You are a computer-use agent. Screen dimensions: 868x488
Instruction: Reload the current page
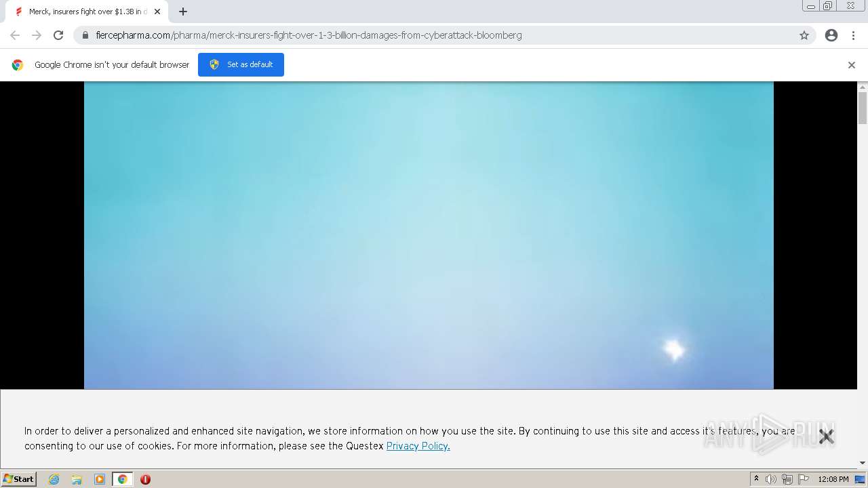click(58, 35)
